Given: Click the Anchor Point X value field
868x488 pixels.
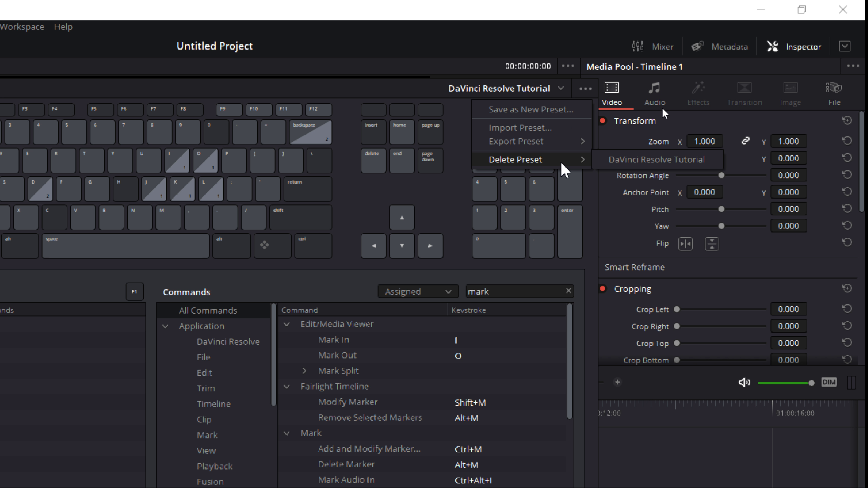Looking at the screenshot, I should (705, 192).
